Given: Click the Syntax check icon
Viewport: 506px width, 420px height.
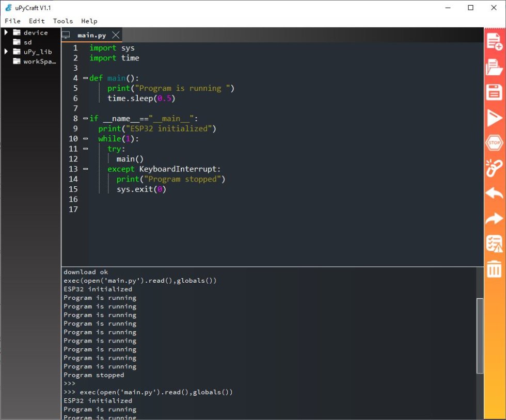Looking at the screenshot, I should pyautogui.click(x=494, y=244).
